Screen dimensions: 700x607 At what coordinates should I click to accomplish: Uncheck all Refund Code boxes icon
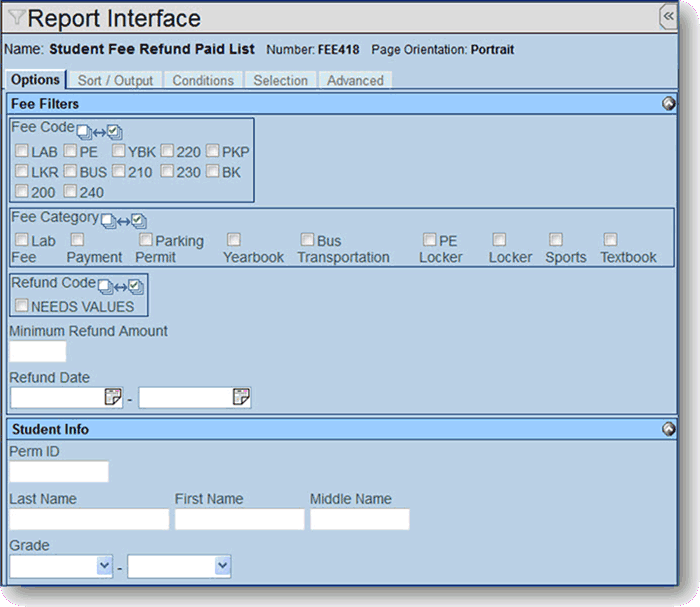coord(105,287)
